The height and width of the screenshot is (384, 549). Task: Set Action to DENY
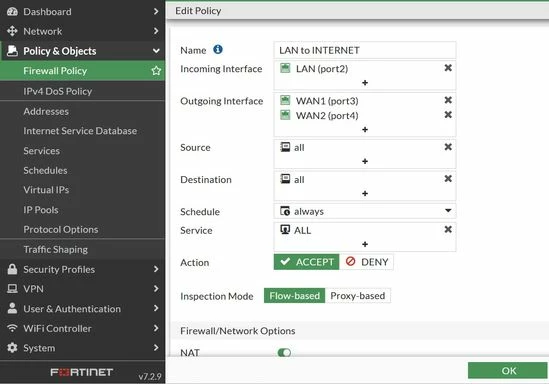tap(366, 262)
